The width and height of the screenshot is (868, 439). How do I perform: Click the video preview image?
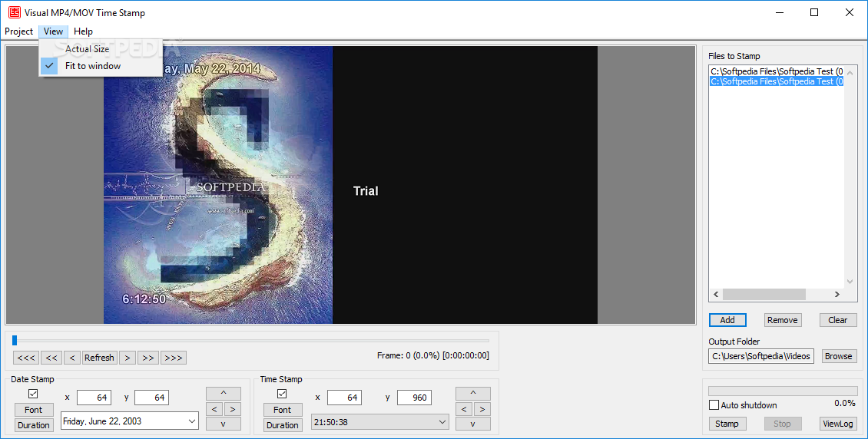[350, 185]
